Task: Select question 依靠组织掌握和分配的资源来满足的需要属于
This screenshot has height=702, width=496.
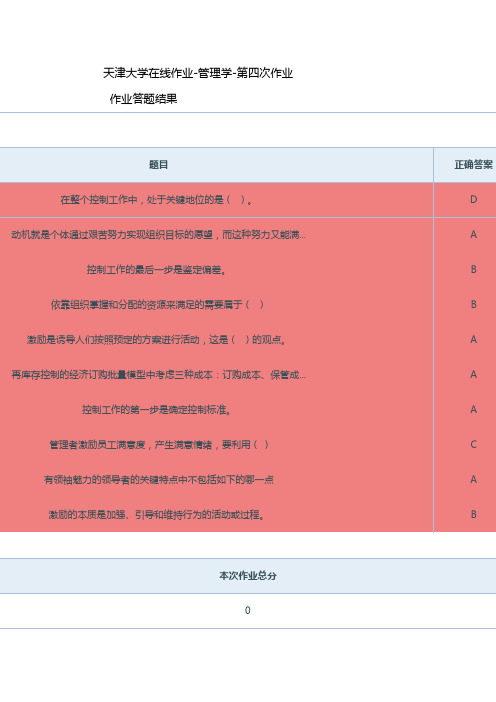Action: 157,304
